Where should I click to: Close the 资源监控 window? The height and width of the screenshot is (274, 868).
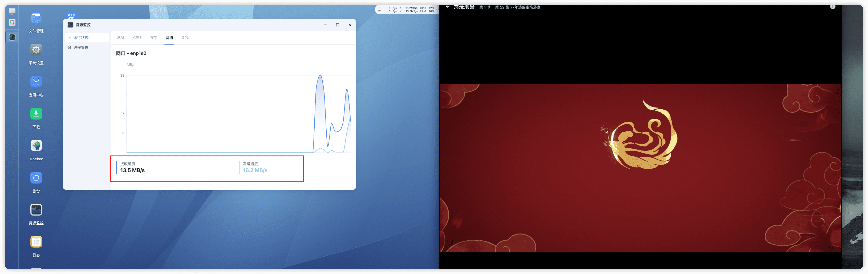point(350,25)
